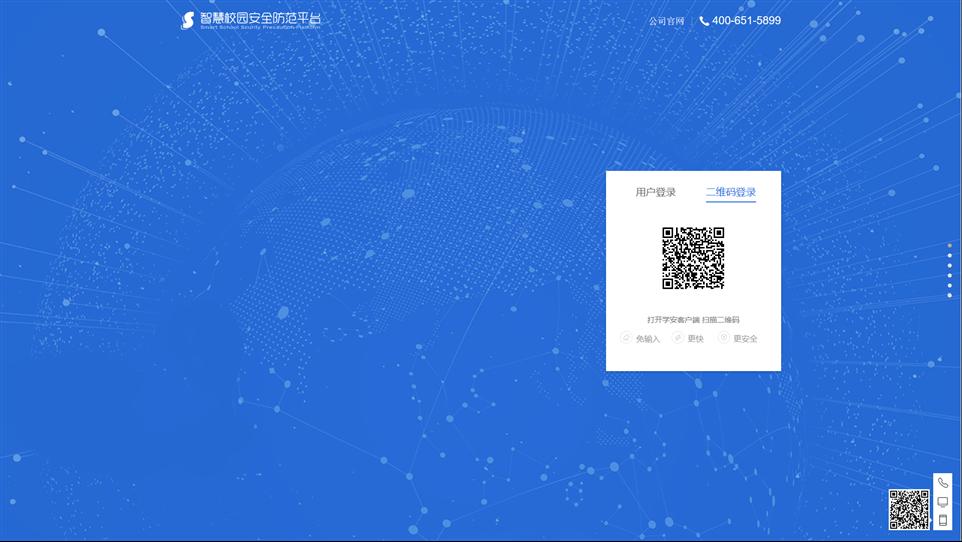
Task: Jump to the last page indicator dot
Action: (x=950, y=295)
